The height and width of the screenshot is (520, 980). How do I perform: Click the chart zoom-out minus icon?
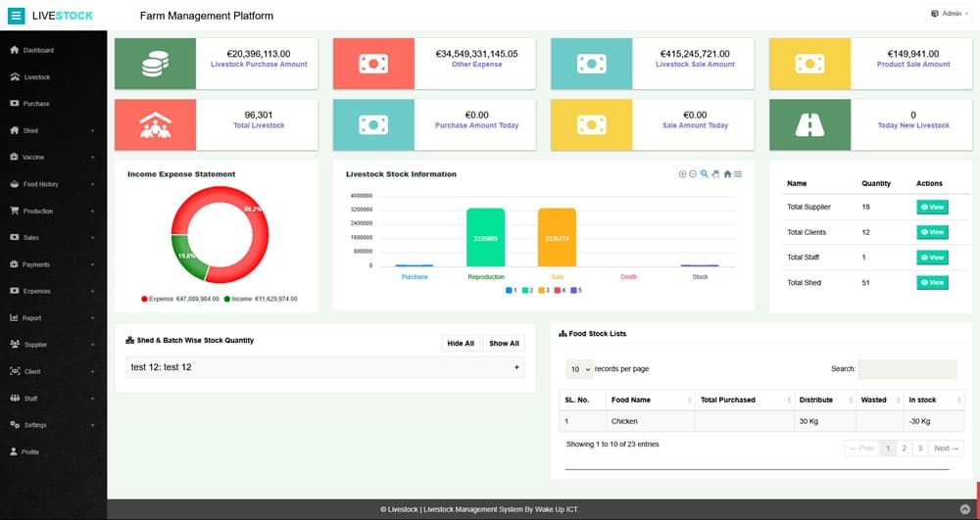pyautogui.click(x=693, y=174)
